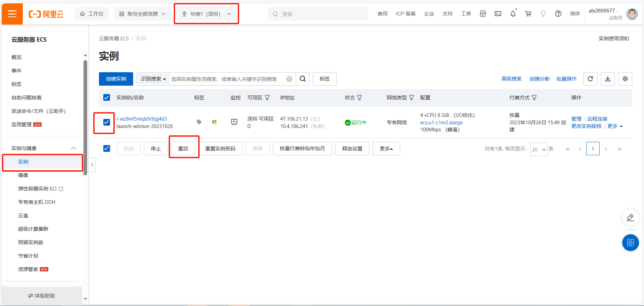Open the notifications bell
The image size is (644, 306).
click(x=513, y=14)
